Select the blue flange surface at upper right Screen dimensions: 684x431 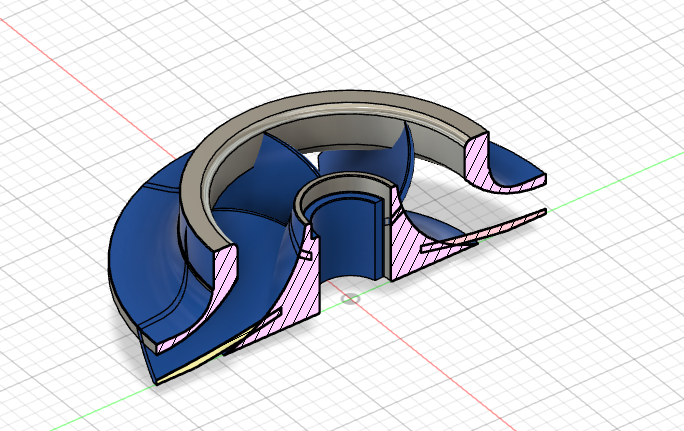(x=515, y=168)
